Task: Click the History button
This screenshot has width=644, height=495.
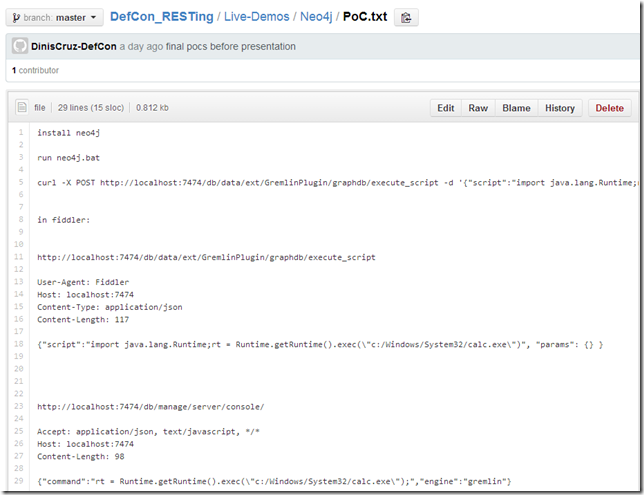Action: pyautogui.click(x=560, y=108)
